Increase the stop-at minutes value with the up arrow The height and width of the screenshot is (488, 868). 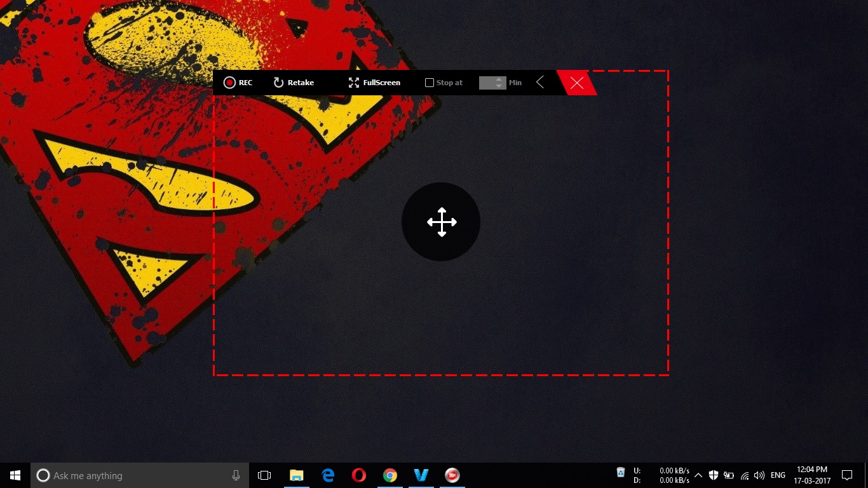click(499, 79)
